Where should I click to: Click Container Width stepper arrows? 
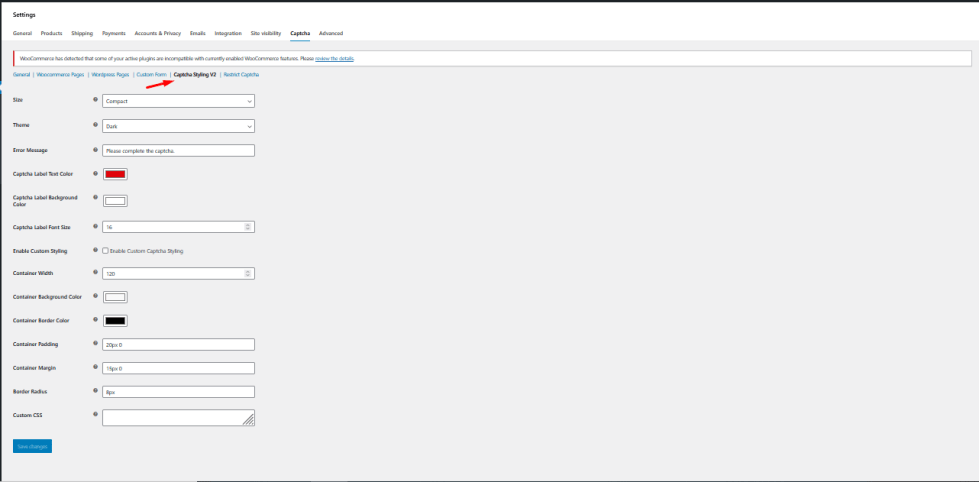tap(247, 273)
